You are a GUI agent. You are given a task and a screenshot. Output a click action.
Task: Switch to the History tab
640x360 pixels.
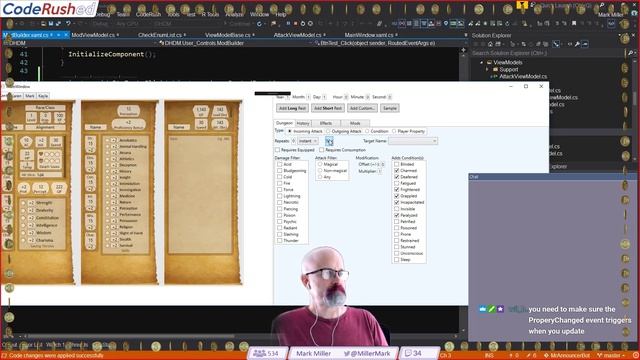(303, 123)
